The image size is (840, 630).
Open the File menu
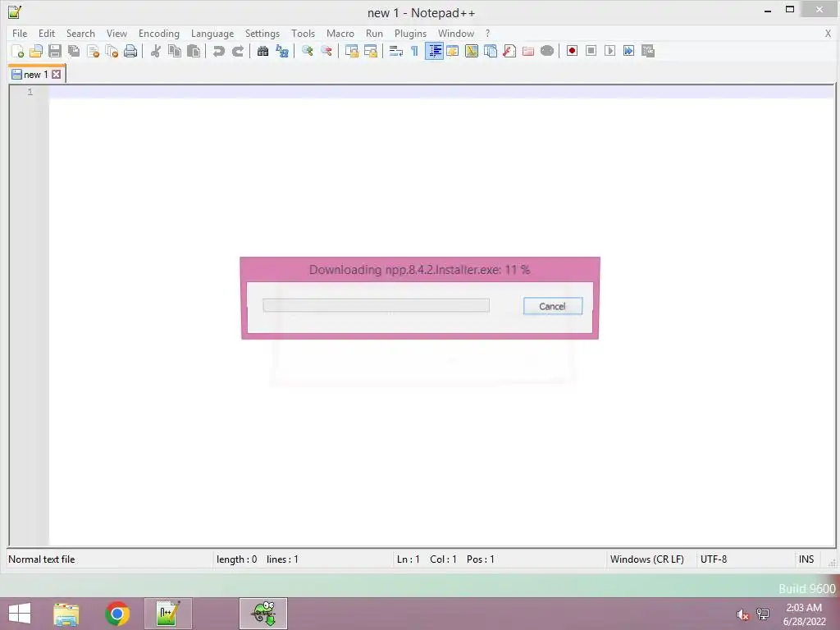(20, 33)
